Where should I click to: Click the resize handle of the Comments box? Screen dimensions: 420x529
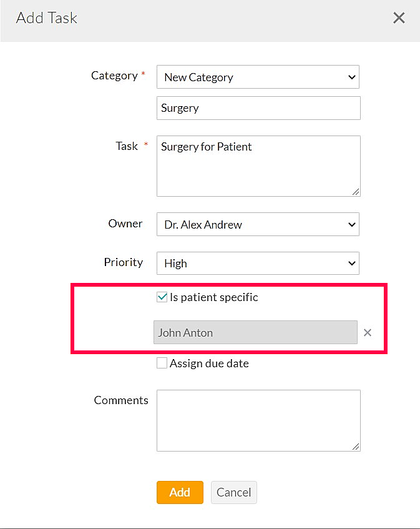[356, 447]
